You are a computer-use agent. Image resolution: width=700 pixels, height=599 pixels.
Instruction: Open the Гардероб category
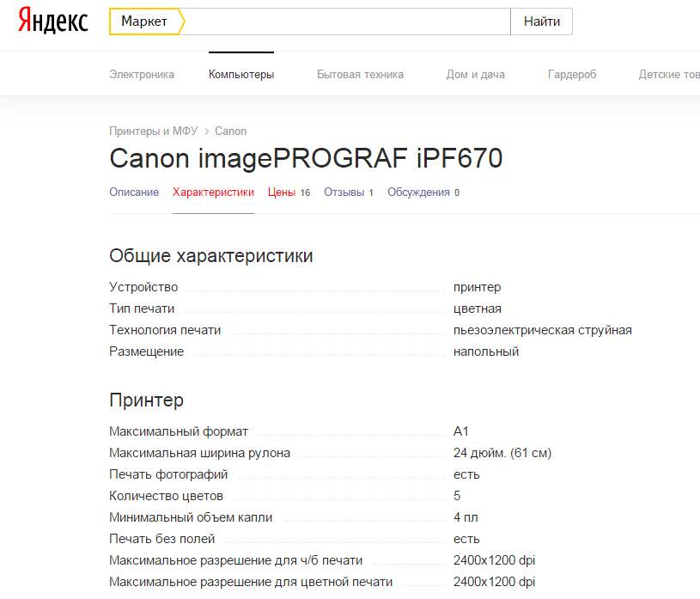tap(572, 74)
